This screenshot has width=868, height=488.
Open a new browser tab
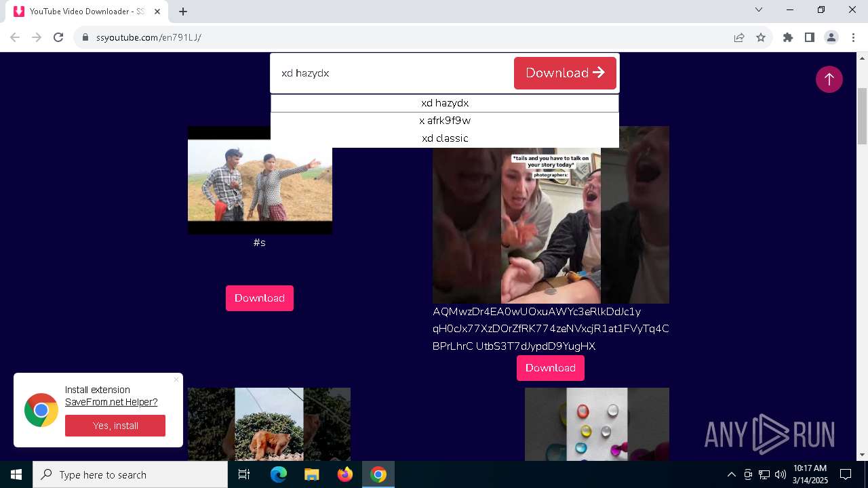point(183,12)
